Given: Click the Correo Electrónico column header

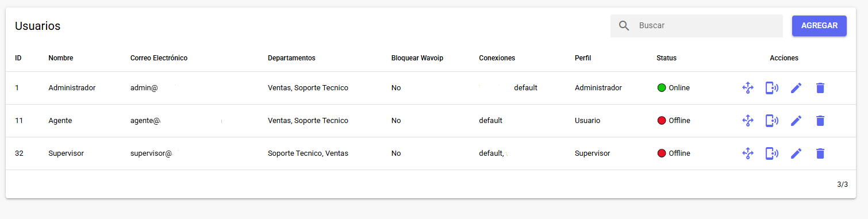Looking at the screenshot, I should (x=159, y=58).
